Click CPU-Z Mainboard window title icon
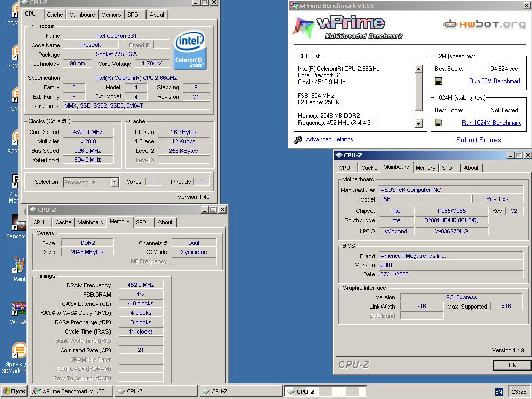 pos(339,155)
